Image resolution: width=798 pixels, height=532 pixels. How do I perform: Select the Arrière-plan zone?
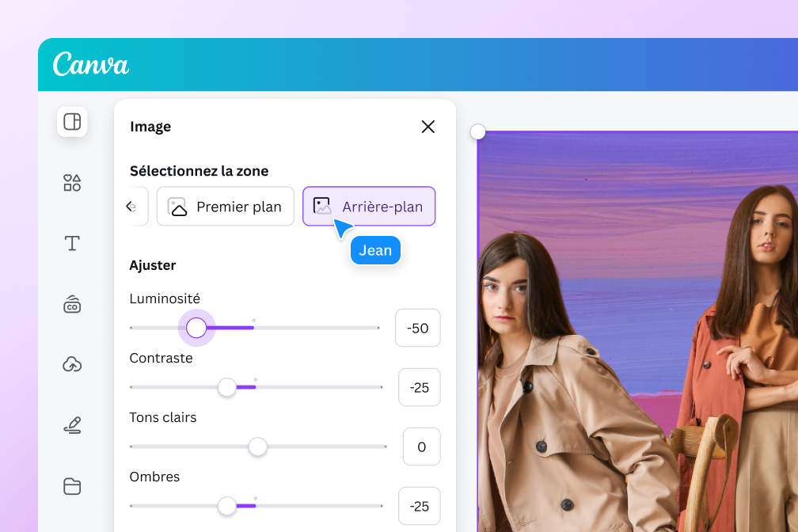point(369,207)
